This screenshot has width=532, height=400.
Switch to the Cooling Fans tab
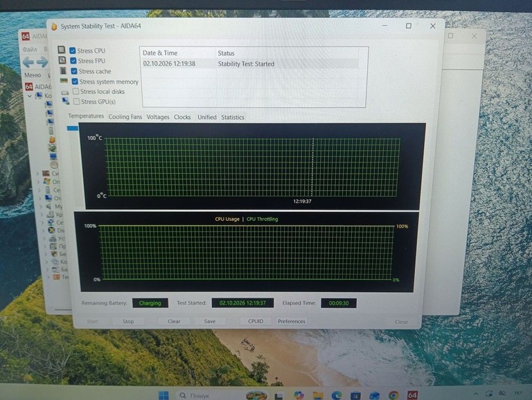pos(125,117)
